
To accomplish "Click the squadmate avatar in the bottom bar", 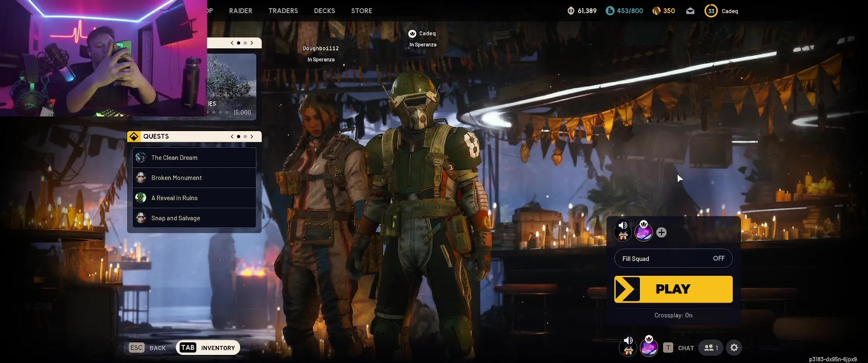I will click(628, 347).
